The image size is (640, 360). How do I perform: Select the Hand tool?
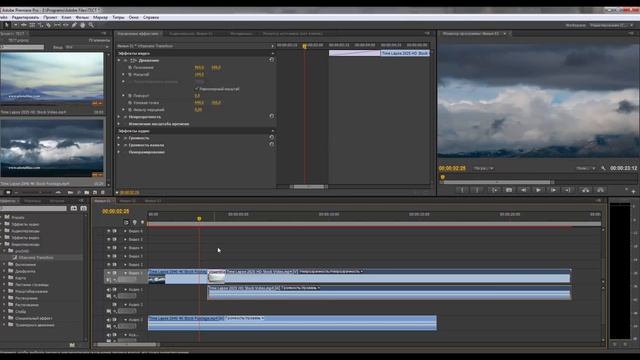point(82,25)
